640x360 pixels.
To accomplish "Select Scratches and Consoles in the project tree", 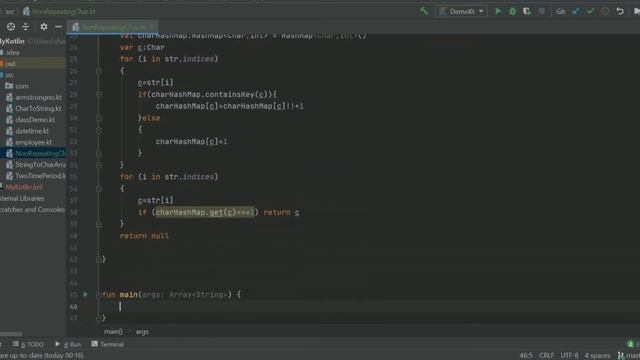I will click(32, 210).
